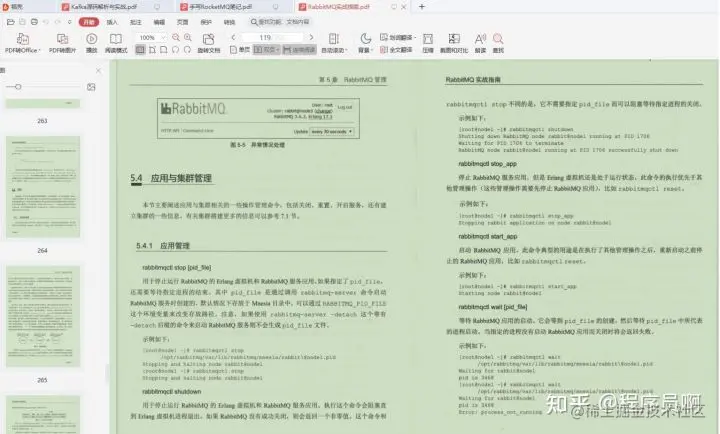This screenshot has height=434, width=720.
Task: Switch to 阅读模式 reading mode
Action: pyautogui.click(x=116, y=43)
